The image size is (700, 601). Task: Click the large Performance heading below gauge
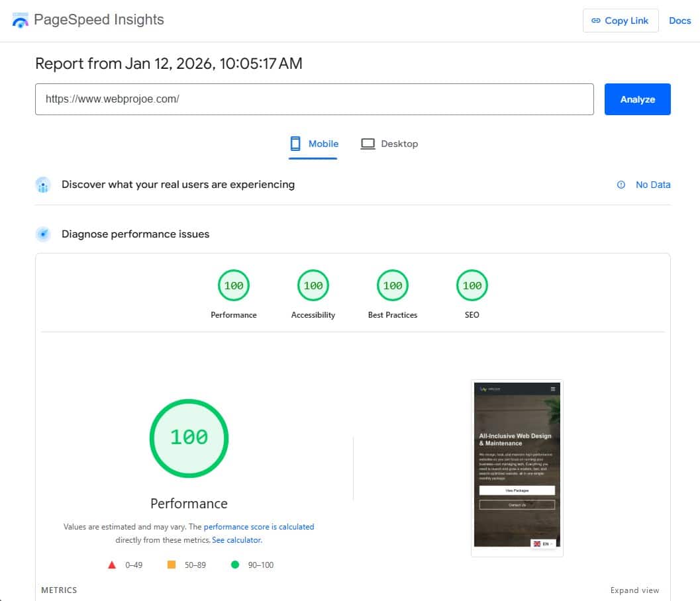coord(189,504)
